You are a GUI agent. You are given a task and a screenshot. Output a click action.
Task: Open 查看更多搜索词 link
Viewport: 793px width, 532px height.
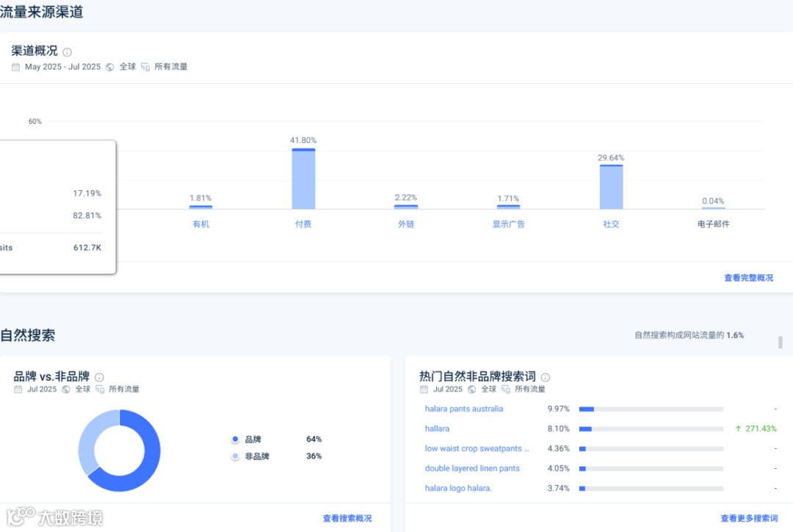749,518
